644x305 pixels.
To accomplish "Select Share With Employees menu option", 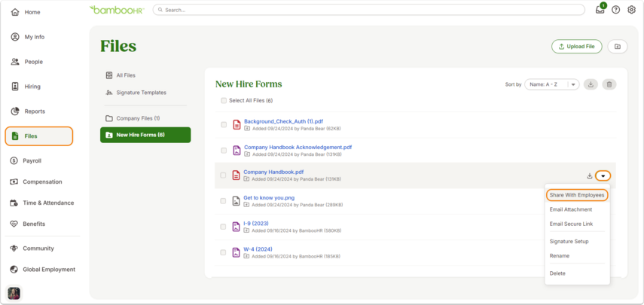I will [x=577, y=195].
